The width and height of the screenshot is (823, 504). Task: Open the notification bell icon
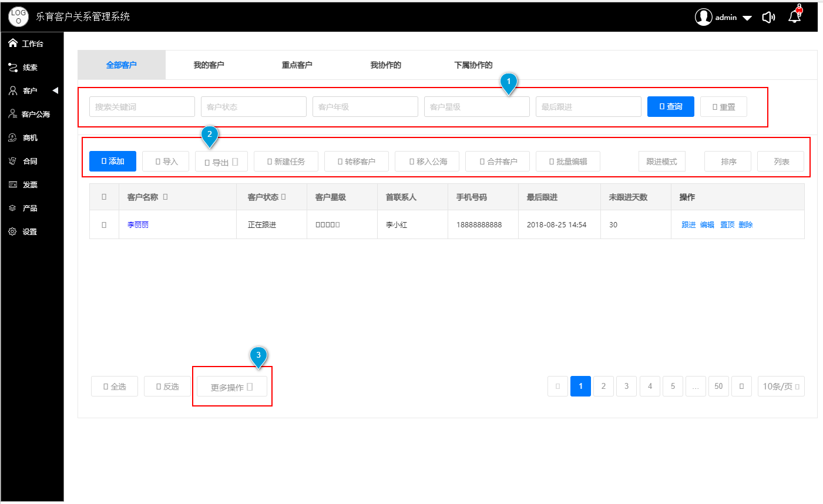[795, 16]
